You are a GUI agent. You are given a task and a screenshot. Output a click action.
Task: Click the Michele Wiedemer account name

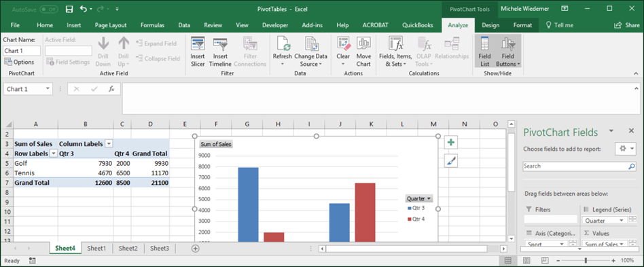tap(524, 9)
